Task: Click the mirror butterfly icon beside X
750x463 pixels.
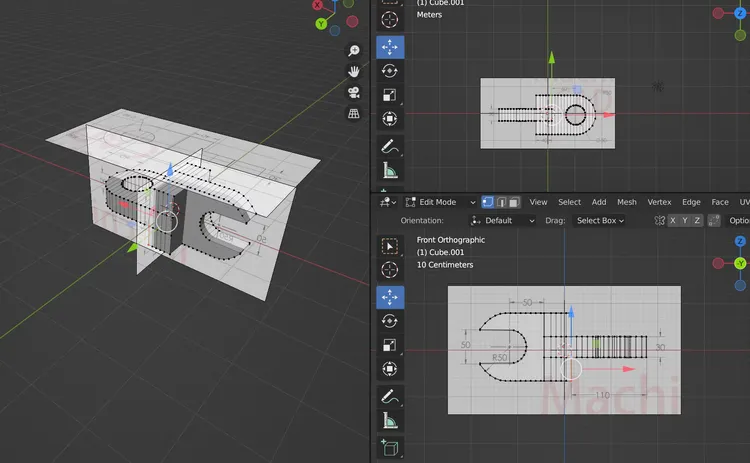Action: tap(660, 220)
